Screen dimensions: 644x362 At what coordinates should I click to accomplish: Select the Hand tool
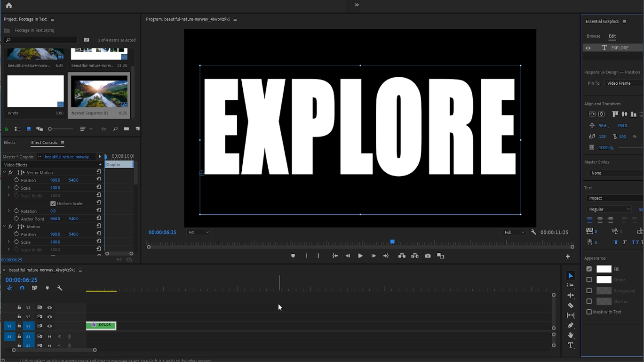tap(571, 335)
